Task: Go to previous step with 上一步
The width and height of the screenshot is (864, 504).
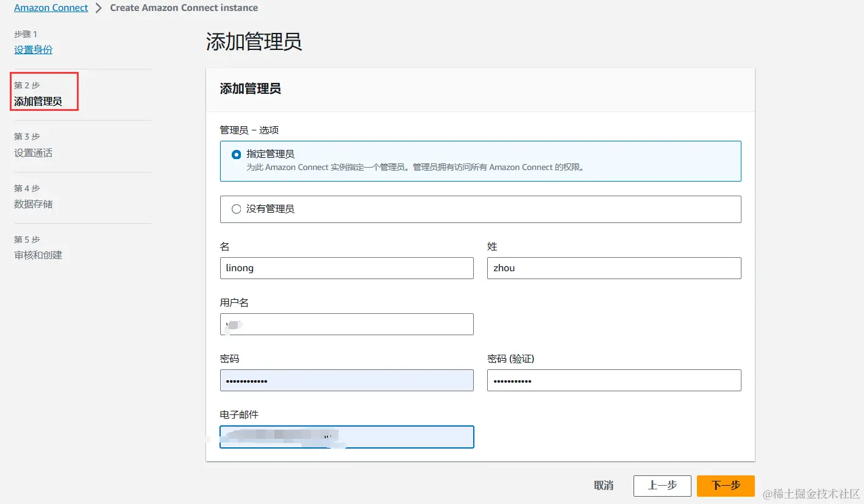Action: click(x=662, y=486)
